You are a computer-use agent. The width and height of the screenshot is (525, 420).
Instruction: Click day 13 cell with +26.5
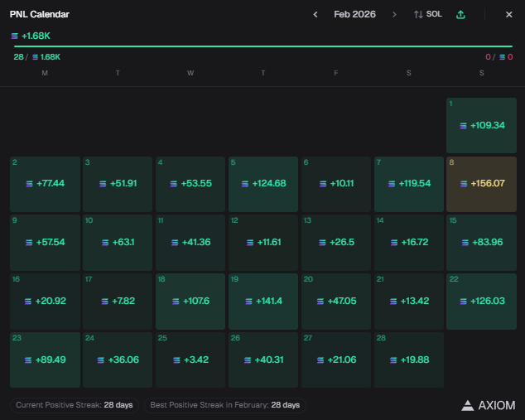[336, 243]
